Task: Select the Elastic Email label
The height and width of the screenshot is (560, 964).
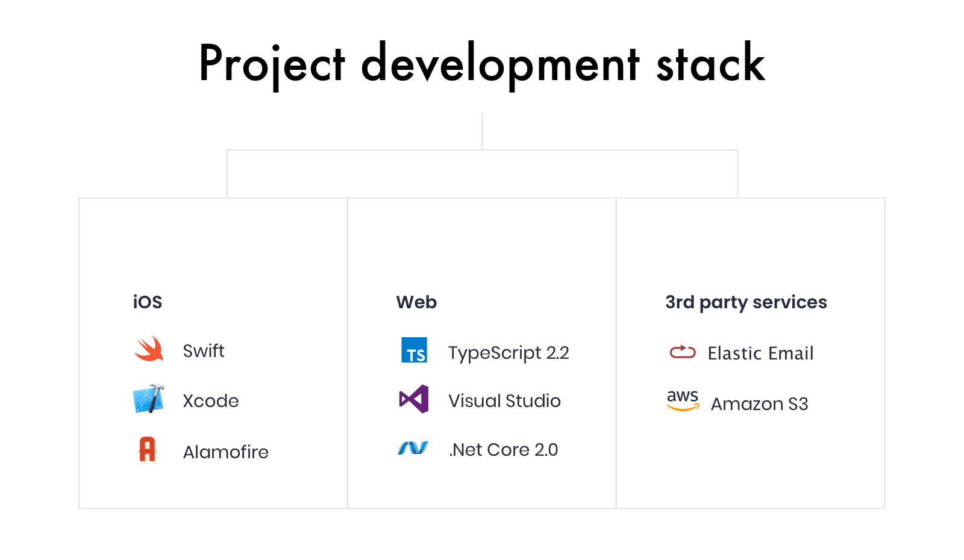Action: pos(760,353)
